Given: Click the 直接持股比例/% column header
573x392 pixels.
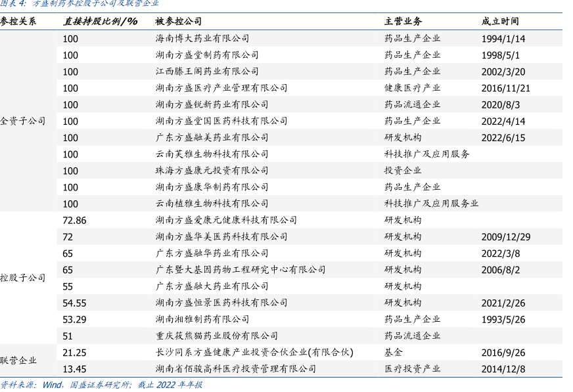Looking at the screenshot, I should click(100, 21).
